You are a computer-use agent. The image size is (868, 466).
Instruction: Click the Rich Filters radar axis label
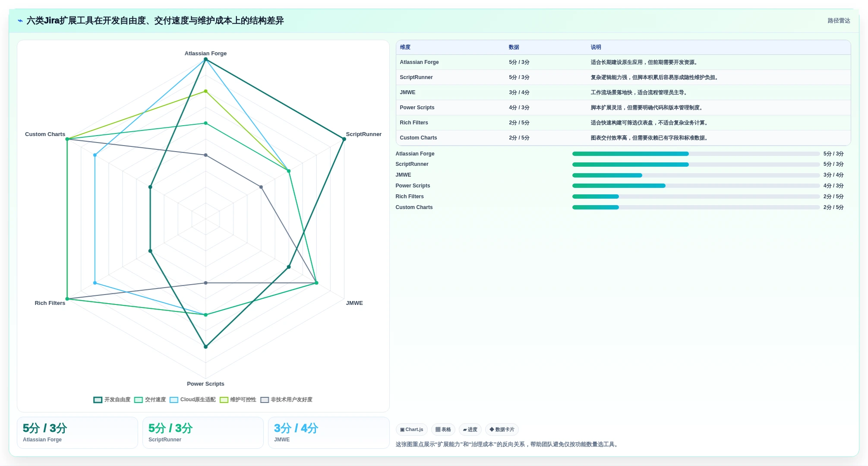(x=50, y=303)
